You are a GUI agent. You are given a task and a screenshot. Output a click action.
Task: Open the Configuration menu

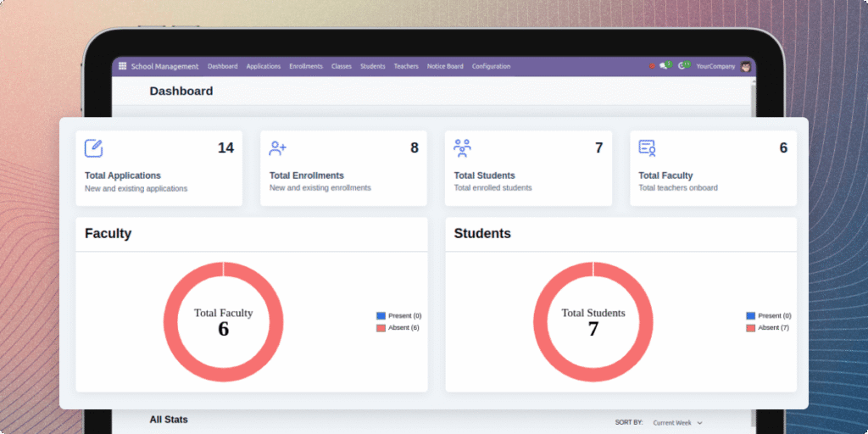(491, 66)
